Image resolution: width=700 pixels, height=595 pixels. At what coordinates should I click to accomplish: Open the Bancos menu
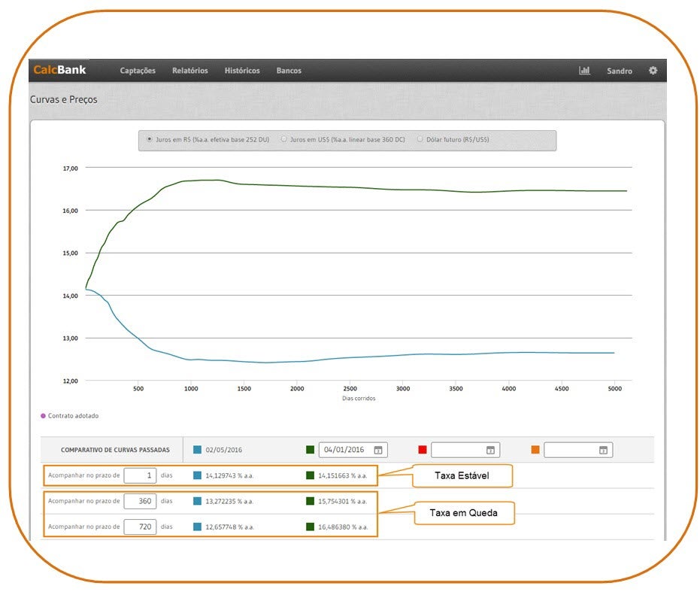(289, 71)
